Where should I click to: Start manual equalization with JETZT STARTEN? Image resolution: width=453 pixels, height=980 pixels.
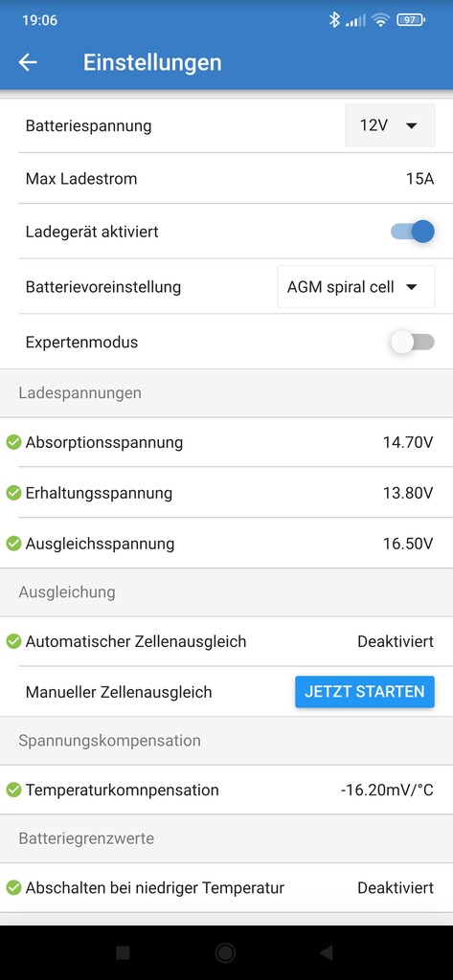pyautogui.click(x=365, y=692)
